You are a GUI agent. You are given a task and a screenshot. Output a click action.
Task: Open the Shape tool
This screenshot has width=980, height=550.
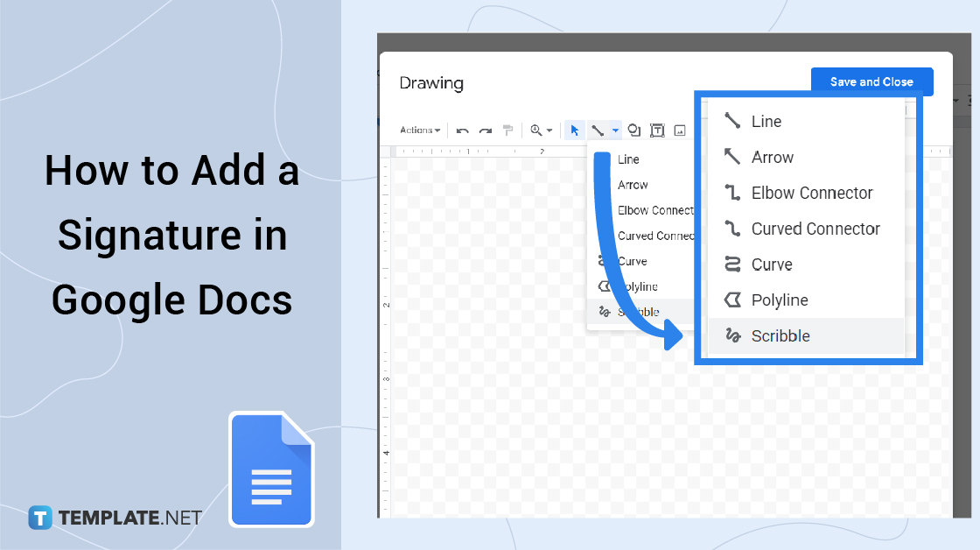635,130
